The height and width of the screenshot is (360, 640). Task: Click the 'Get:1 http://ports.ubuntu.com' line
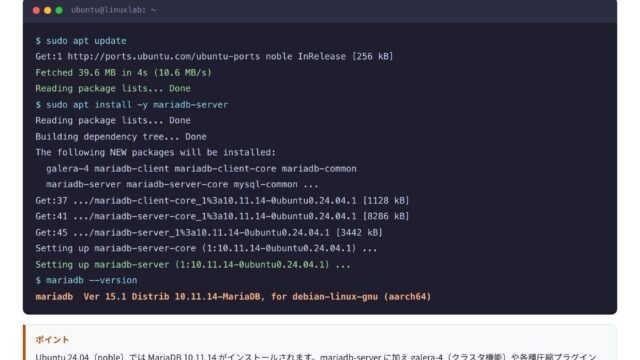click(x=214, y=56)
